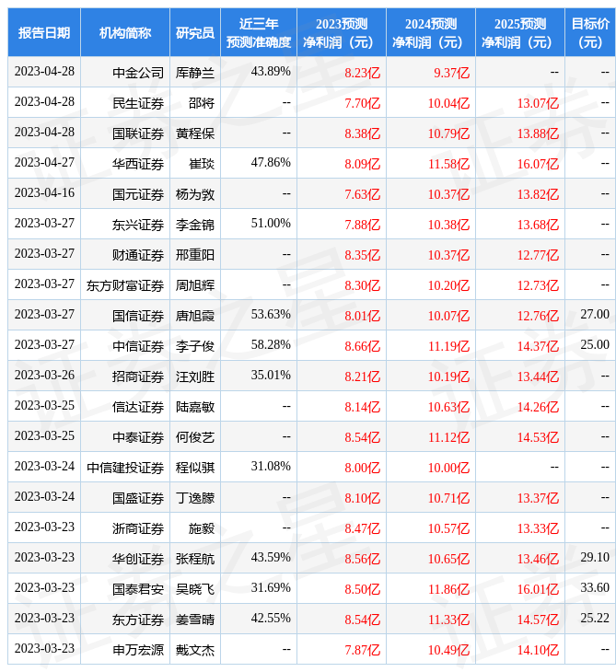Open 中金公司 institution entry

tap(138, 72)
